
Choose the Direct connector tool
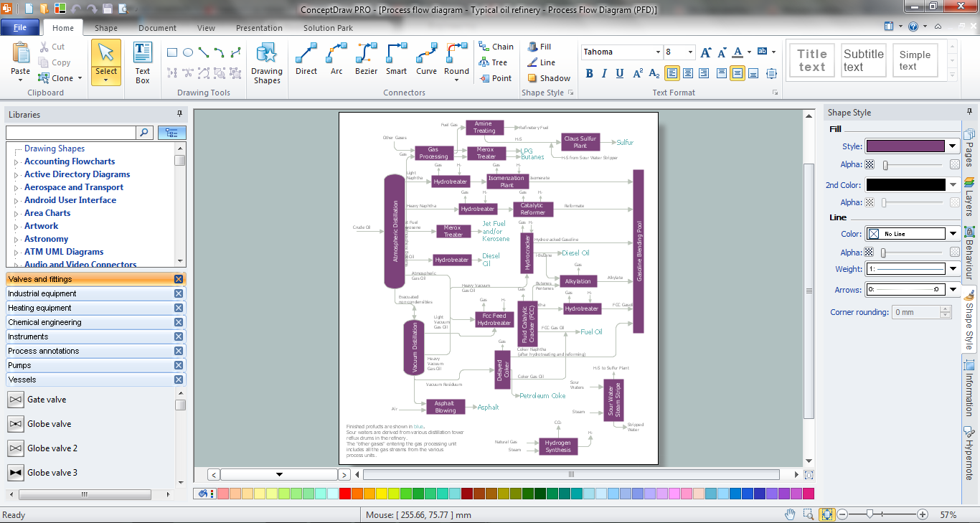[x=306, y=59]
